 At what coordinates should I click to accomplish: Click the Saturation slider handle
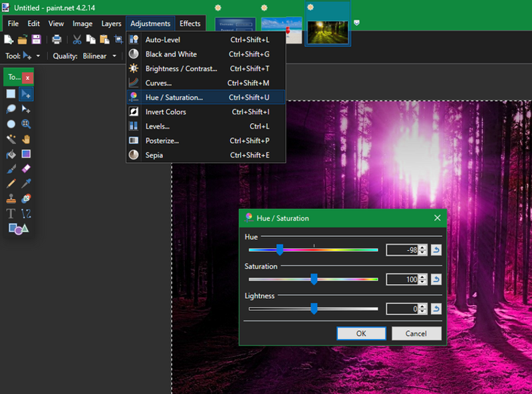314,280
